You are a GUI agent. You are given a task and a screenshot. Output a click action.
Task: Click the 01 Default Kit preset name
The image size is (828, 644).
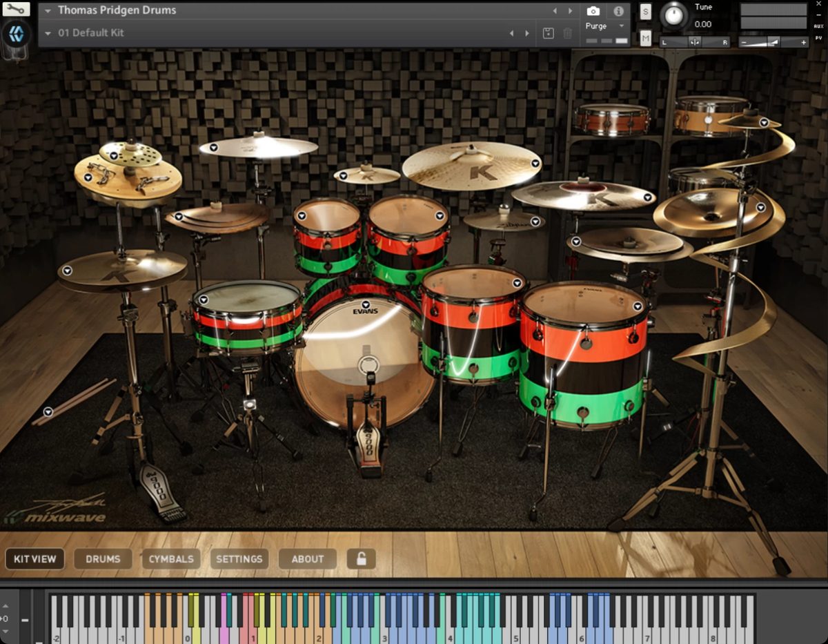tap(91, 33)
